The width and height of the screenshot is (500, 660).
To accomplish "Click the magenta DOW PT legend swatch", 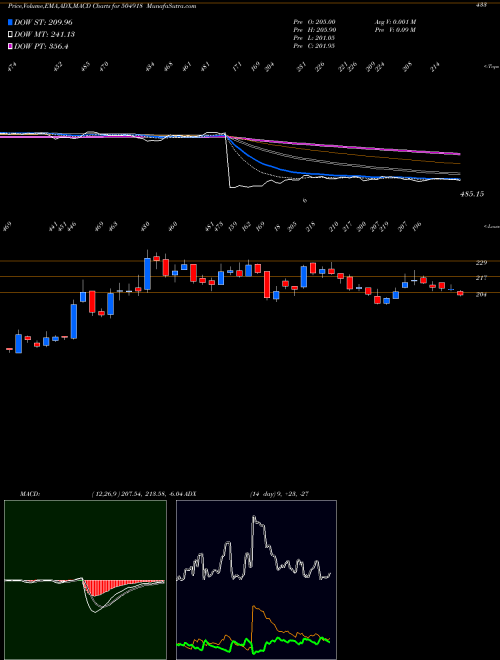I will tap(11, 46).
